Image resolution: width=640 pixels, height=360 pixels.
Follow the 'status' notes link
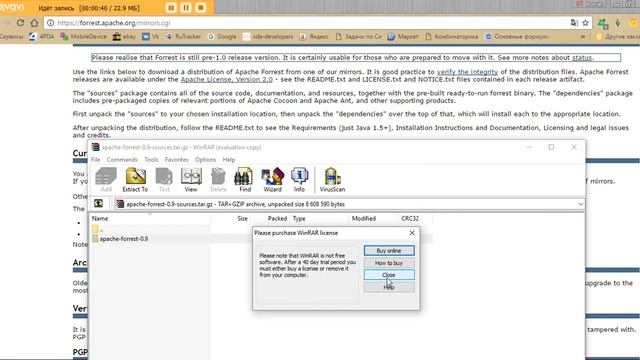[x=582, y=58]
